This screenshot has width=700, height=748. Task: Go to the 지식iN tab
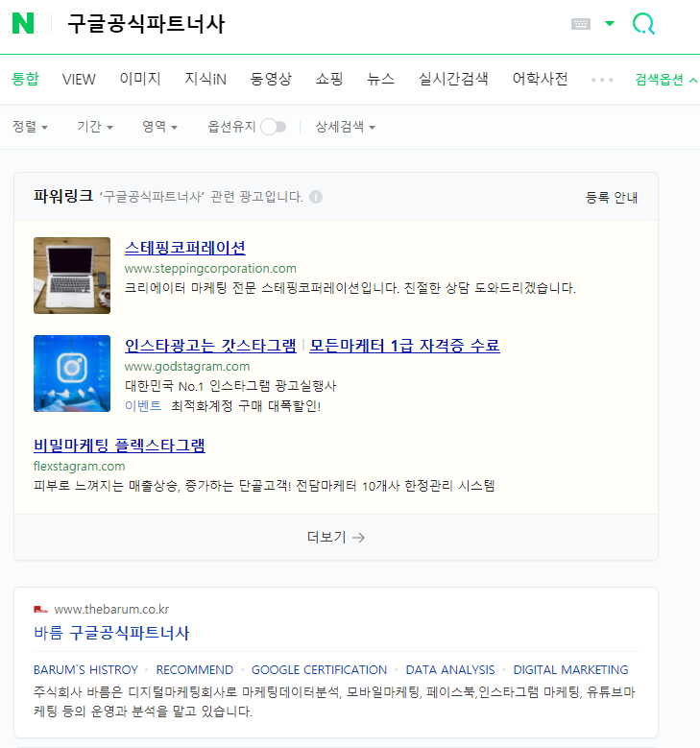205,79
